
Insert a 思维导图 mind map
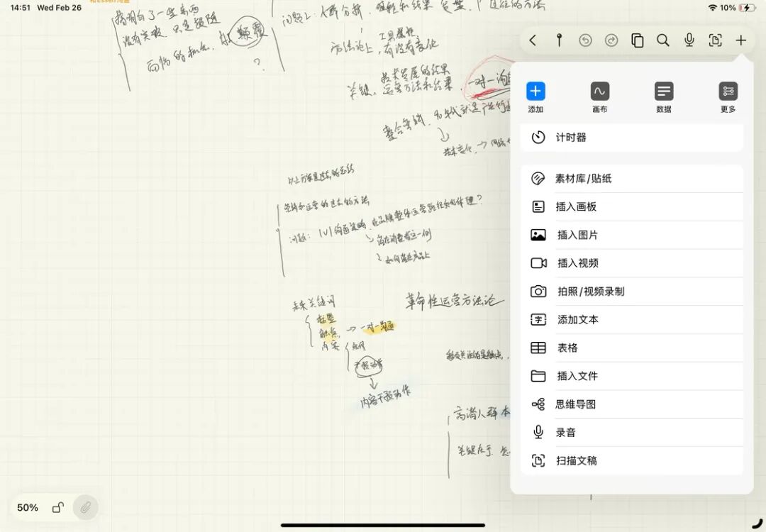632,404
